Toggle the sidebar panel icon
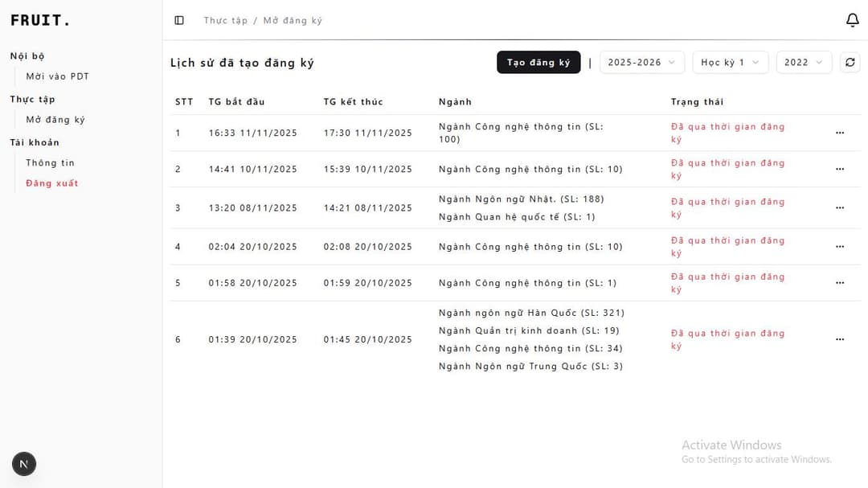 [179, 20]
